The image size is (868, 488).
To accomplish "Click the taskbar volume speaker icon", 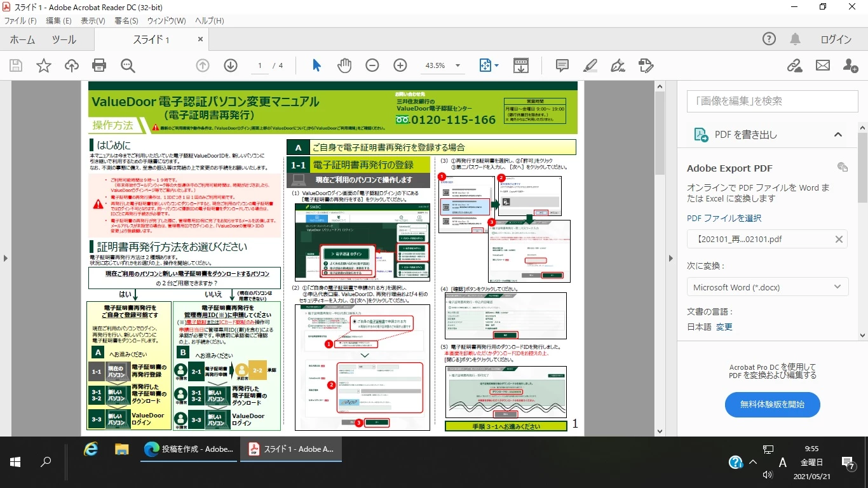I will coord(767,475).
